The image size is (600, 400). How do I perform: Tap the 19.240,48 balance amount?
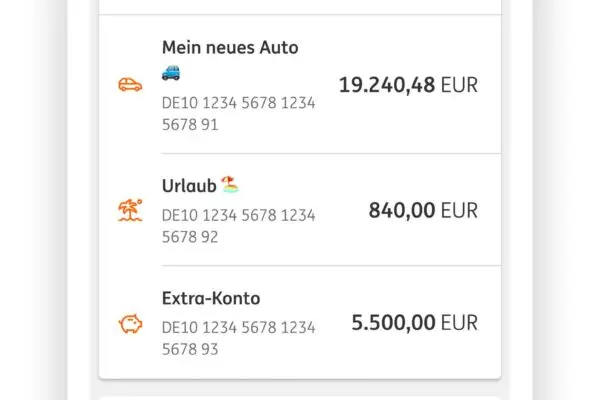(387, 85)
